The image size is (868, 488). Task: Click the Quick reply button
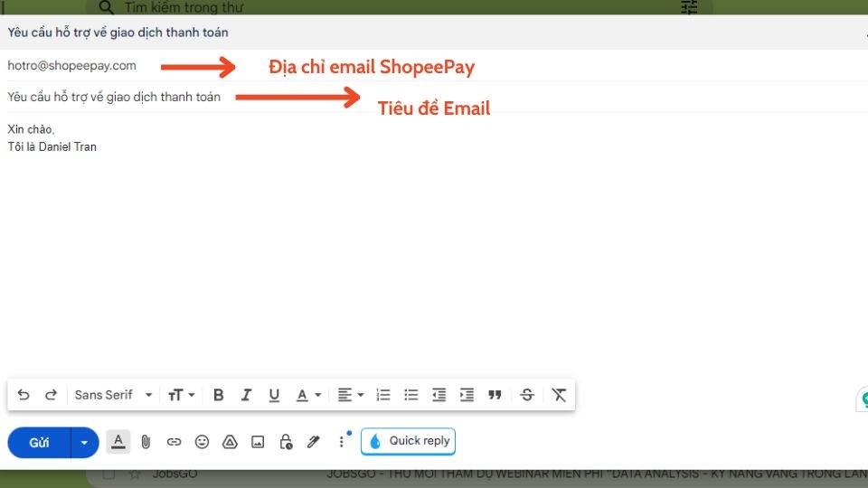coord(408,441)
